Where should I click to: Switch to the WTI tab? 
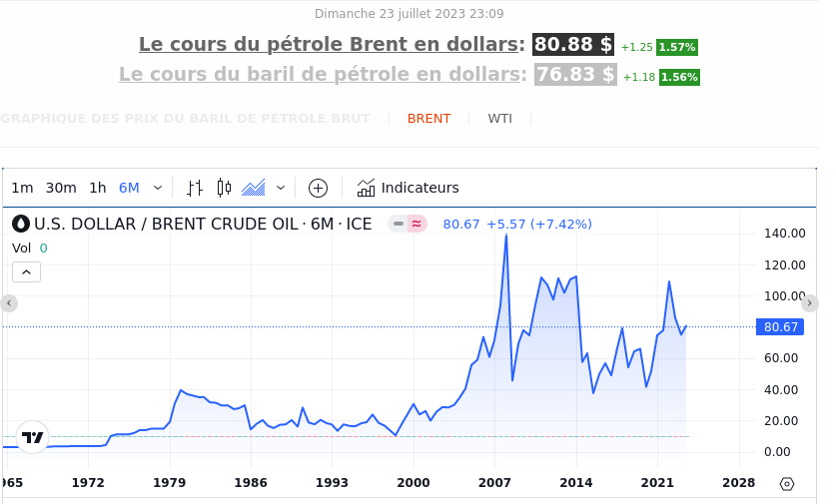pos(499,119)
